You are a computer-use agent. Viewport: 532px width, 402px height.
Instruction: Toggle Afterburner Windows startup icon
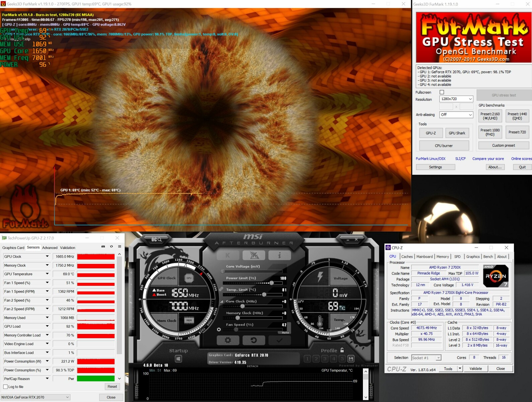178,359
